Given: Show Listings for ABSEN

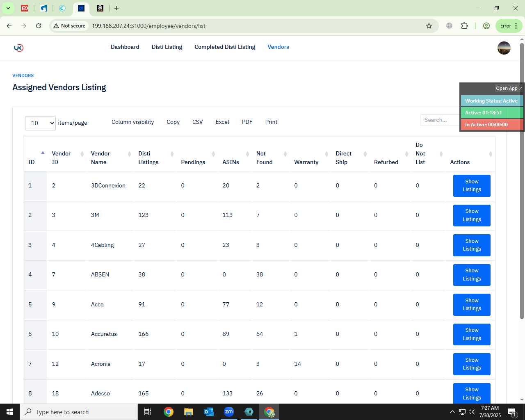Looking at the screenshot, I should [x=472, y=275].
